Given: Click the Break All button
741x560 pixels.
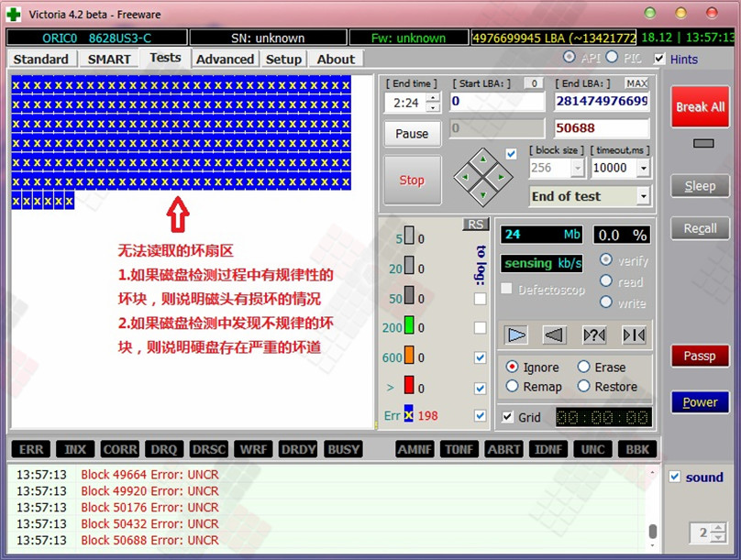Looking at the screenshot, I should tap(700, 107).
